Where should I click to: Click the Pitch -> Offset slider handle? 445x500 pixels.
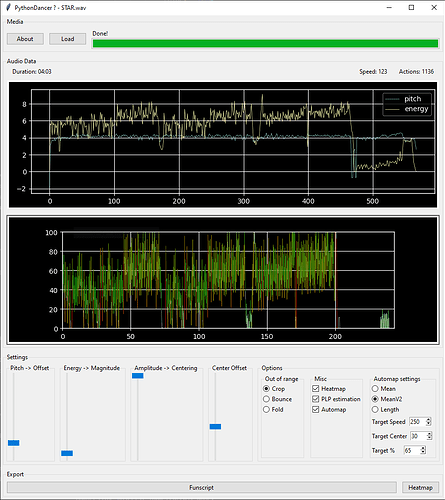[x=14, y=443]
